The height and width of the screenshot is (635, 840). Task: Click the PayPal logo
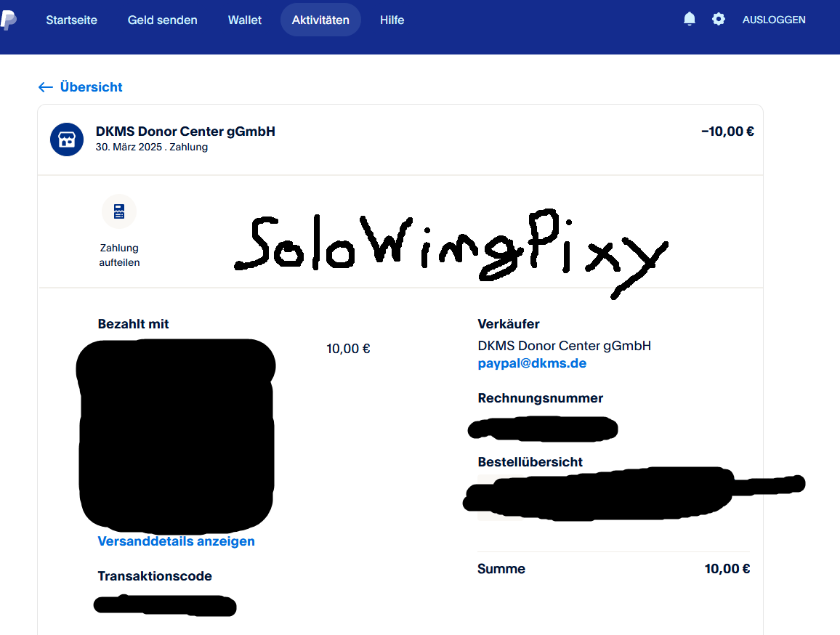[8, 20]
